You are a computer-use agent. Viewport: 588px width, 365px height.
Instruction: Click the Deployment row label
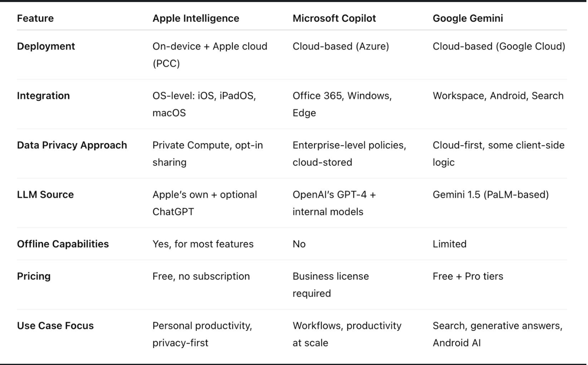pos(46,46)
